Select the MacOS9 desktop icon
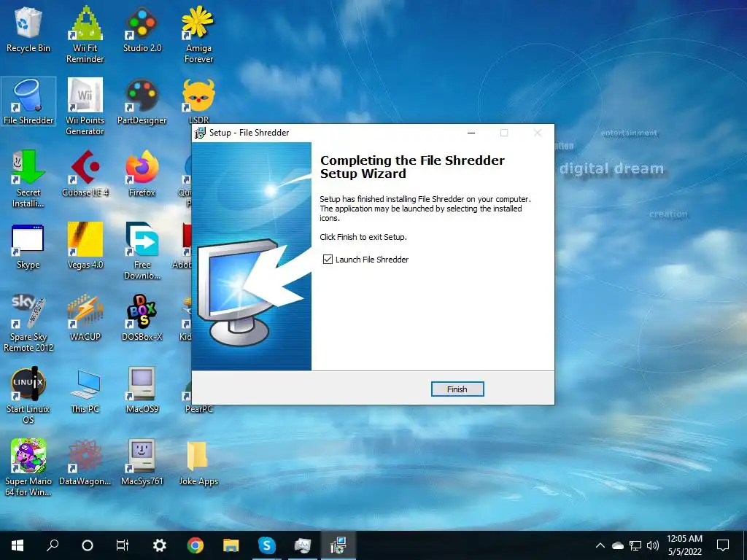The image size is (747, 560). pos(142,391)
